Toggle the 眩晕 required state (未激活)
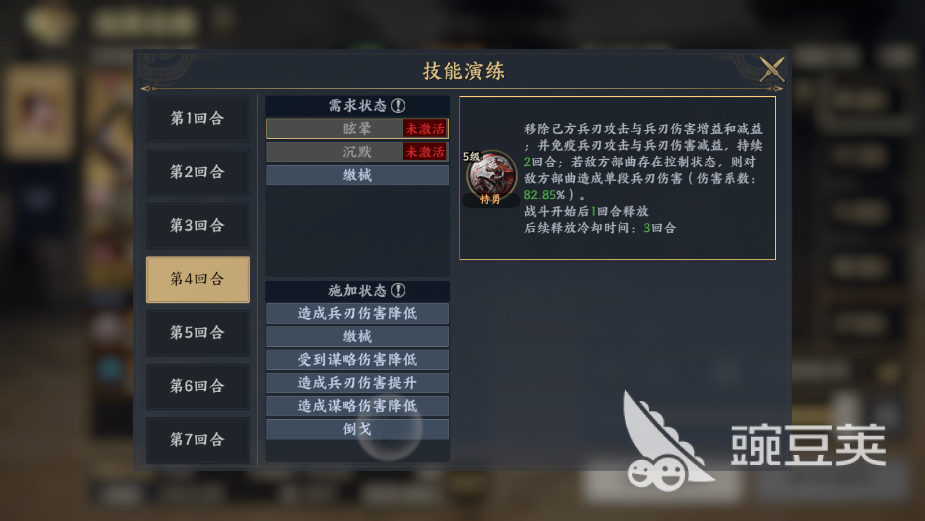This screenshot has width=925, height=521. 357,129
